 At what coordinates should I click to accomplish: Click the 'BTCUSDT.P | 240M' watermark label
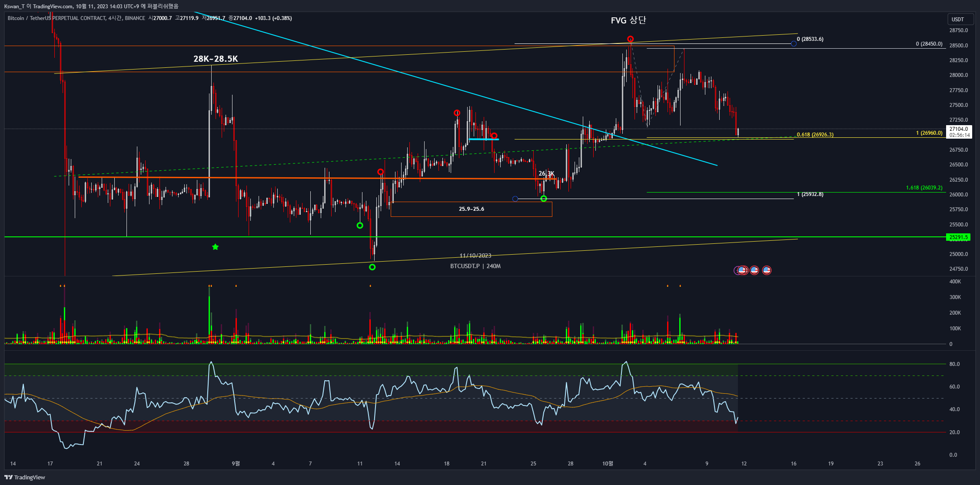(x=475, y=266)
